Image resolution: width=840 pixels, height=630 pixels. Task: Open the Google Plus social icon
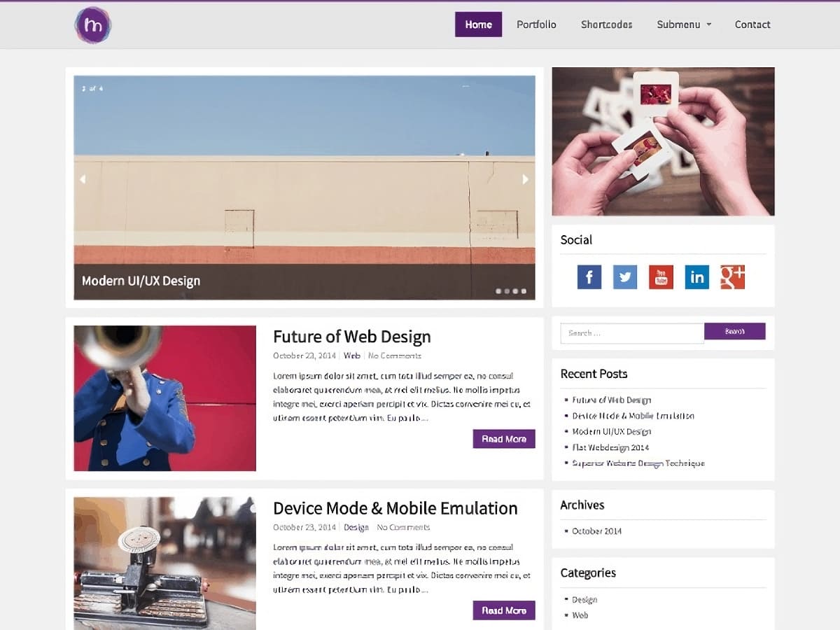pos(733,277)
